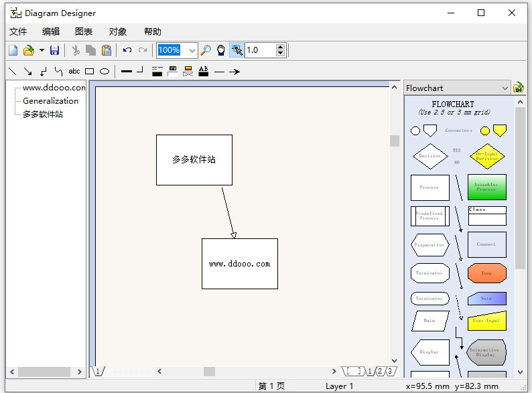
Task: Open the 帮助 menu
Action: pyautogui.click(x=152, y=31)
